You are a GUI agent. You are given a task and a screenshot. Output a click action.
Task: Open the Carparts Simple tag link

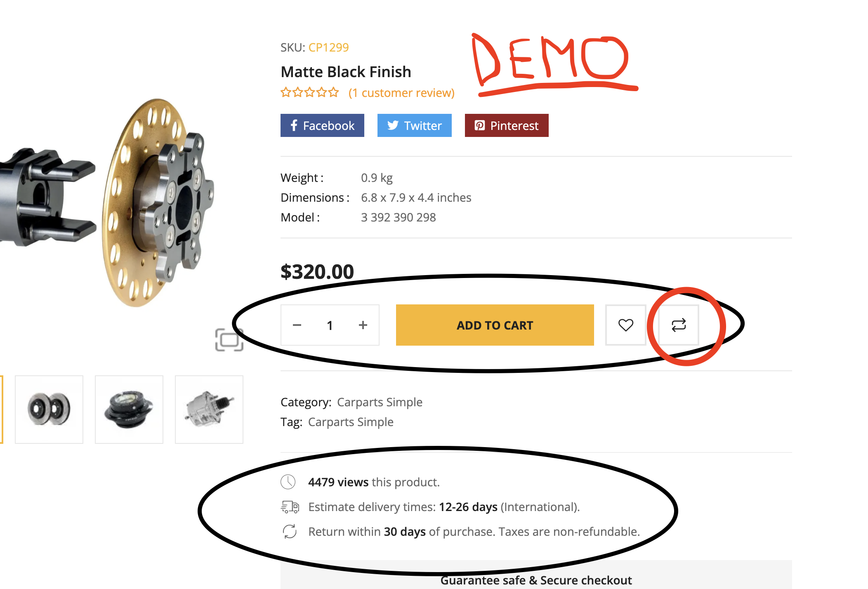pos(351,422)
